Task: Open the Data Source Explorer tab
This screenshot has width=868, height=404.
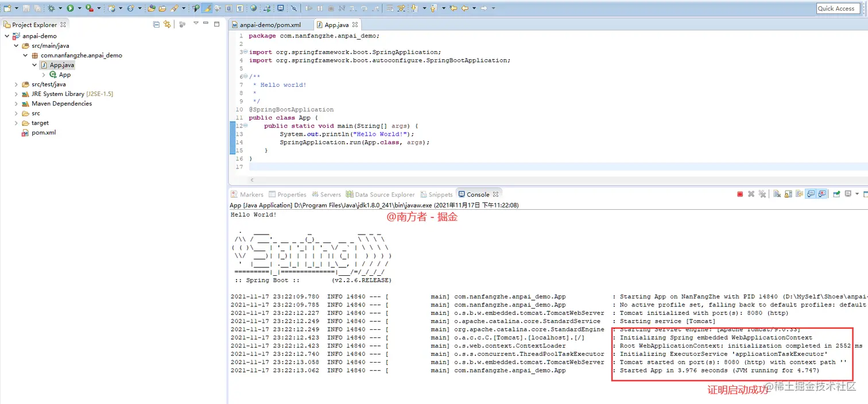Action: click(381, 194)
